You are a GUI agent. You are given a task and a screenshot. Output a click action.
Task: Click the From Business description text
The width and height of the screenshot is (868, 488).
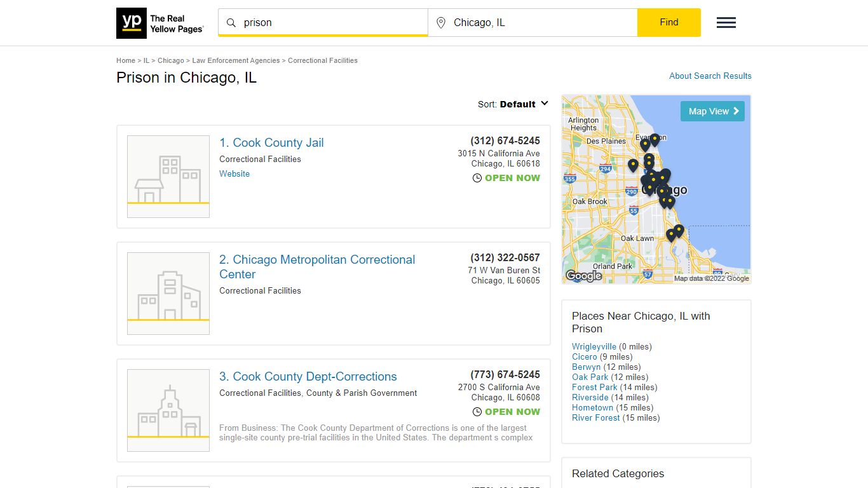[x=376, y=433]
